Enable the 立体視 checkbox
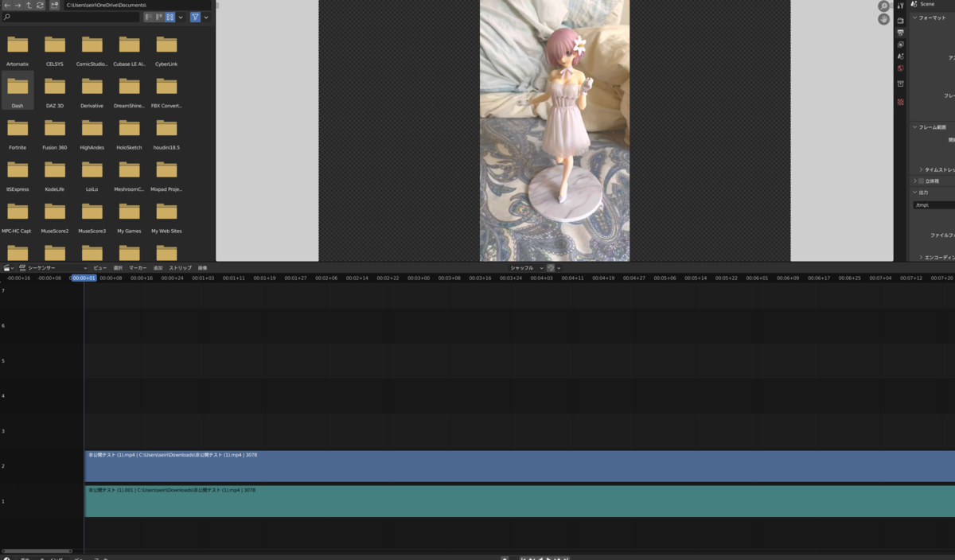 pos(922,181)
